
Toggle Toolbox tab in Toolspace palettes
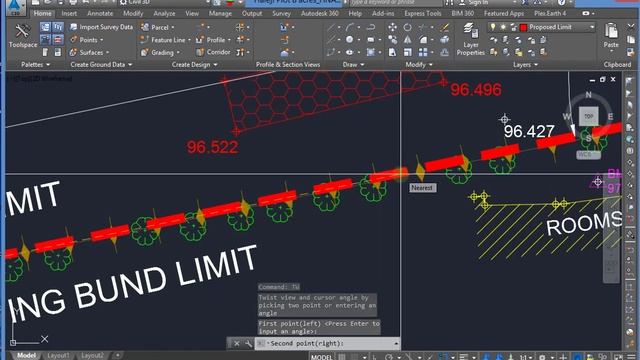58,40
